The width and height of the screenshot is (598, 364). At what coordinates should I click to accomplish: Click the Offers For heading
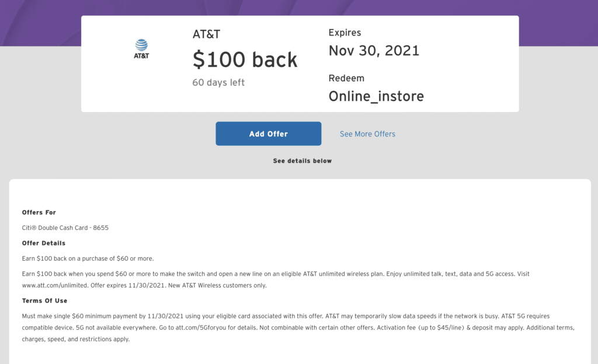click(x=39, y=212)
